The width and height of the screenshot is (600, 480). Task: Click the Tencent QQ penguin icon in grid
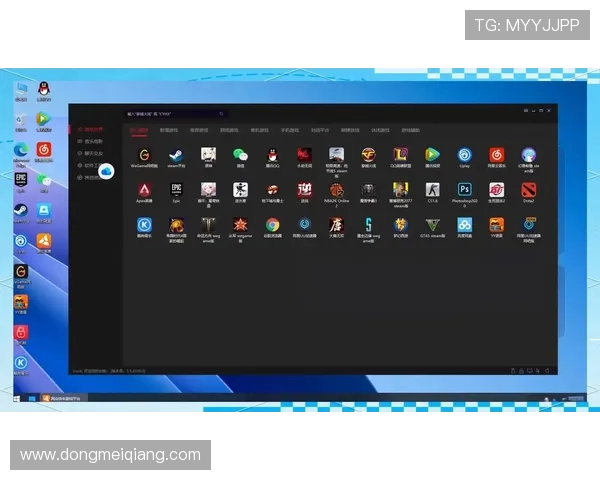click(272, 155)
